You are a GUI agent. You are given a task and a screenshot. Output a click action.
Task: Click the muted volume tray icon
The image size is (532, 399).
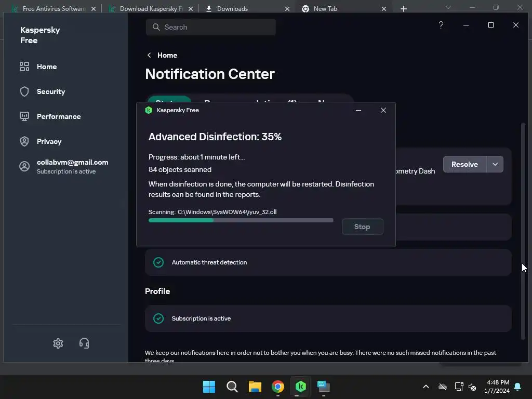pos(472,387)
